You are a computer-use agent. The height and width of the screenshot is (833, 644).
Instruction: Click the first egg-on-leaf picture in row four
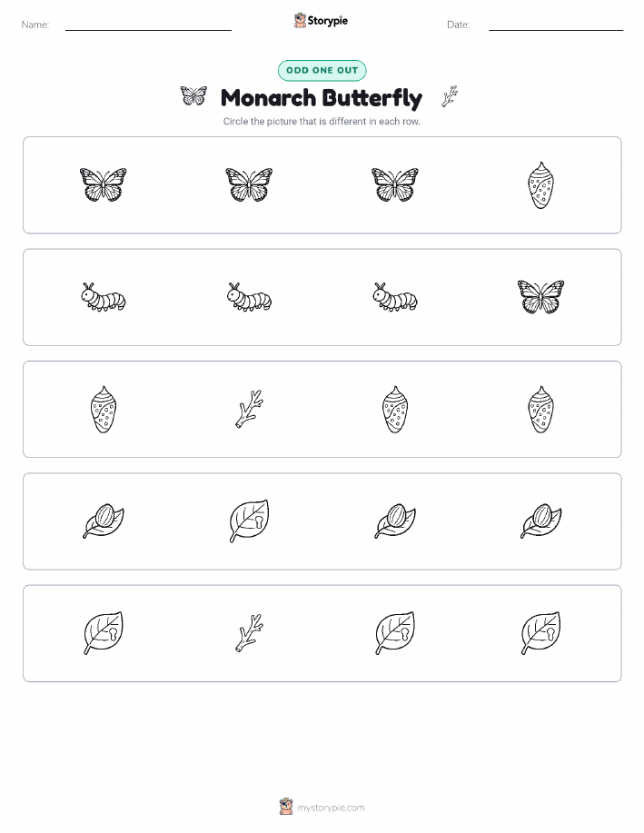coord(103,521)
